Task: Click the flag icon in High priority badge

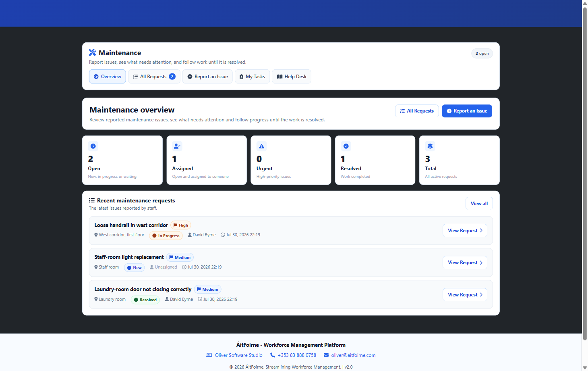Action: tap(176, 225)
